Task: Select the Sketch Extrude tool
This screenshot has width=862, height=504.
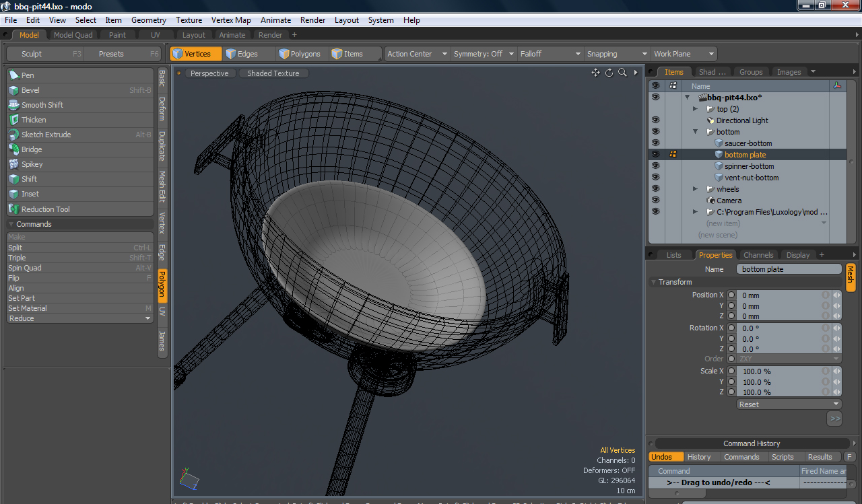Action: [80, 135]
